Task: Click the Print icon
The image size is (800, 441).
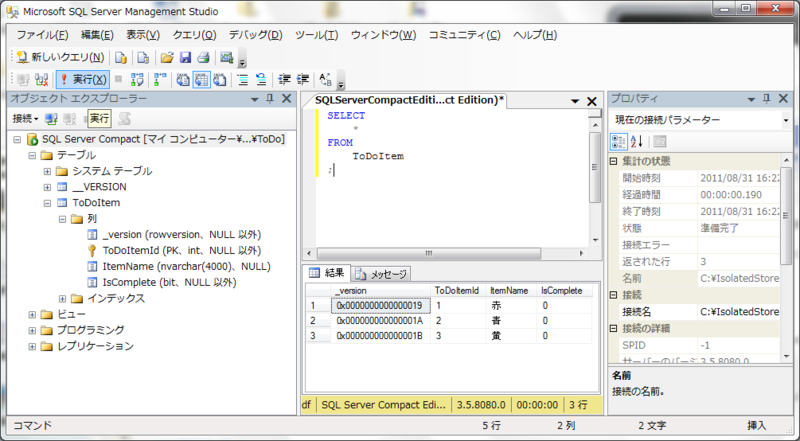Action: [x=203, y=57]
